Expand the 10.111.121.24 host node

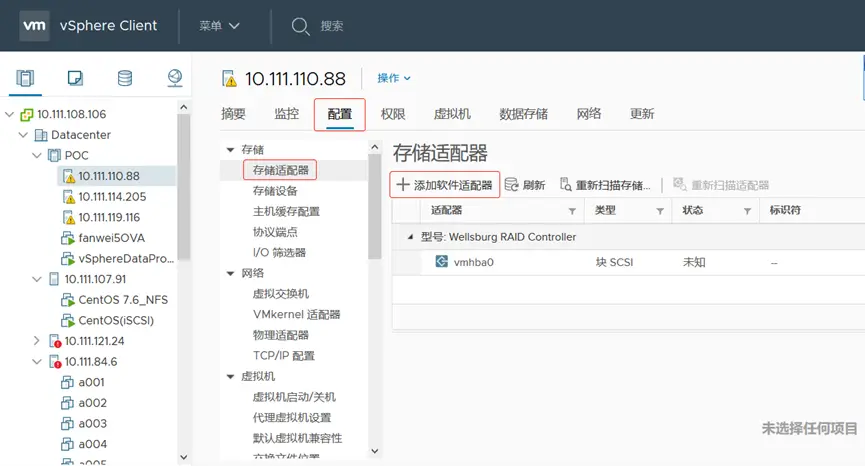[x=37, y=341]
